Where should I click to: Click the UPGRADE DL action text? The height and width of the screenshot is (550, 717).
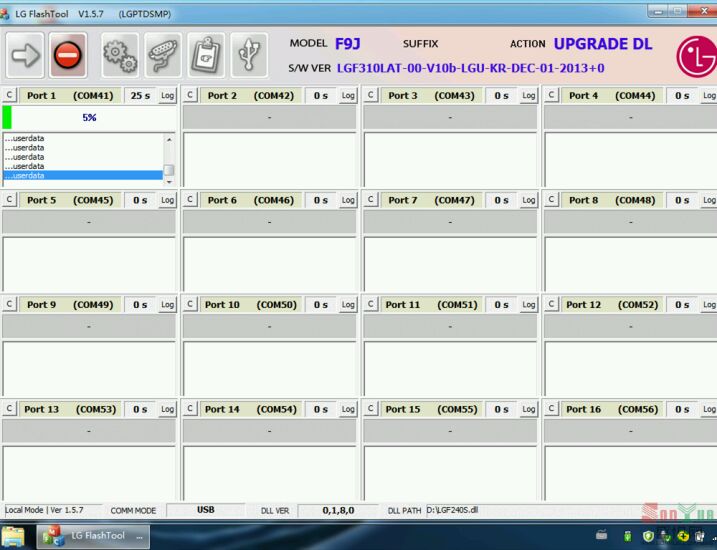(x=603, y=44)
